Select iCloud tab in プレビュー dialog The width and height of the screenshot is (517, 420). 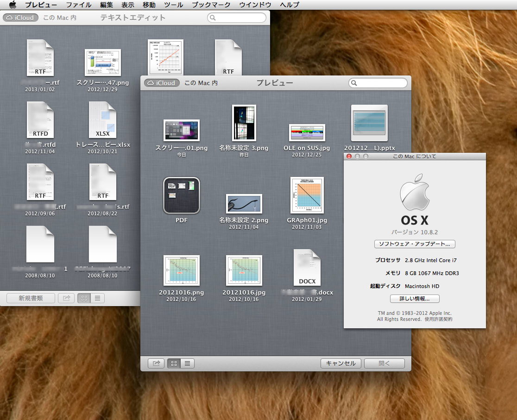pos(162,83)
